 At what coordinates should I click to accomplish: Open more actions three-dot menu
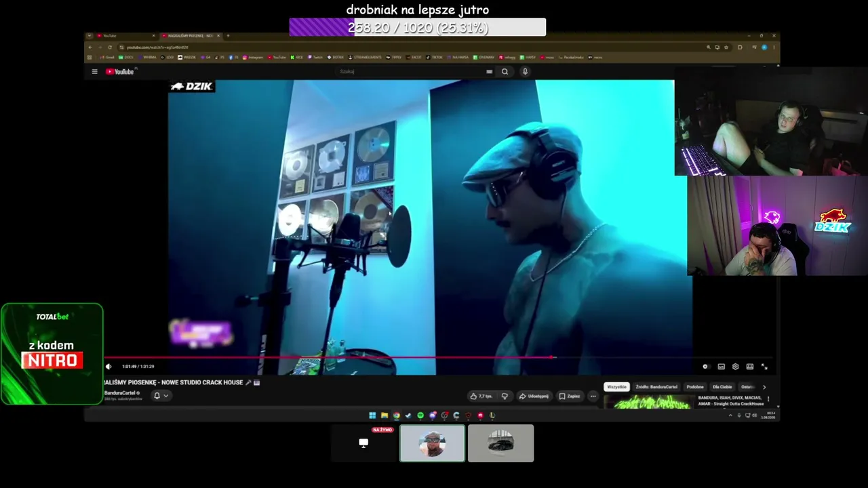pyautogui.click(x=593, y=396)
